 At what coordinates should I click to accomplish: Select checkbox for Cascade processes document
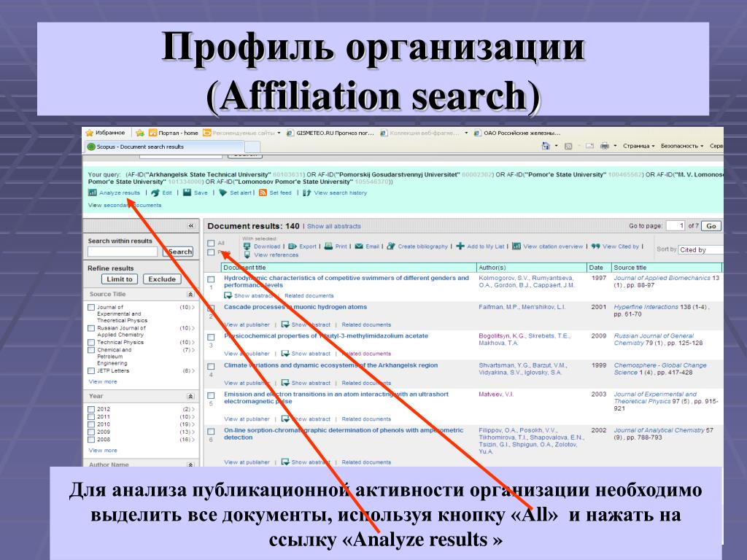tap(211, 308)
